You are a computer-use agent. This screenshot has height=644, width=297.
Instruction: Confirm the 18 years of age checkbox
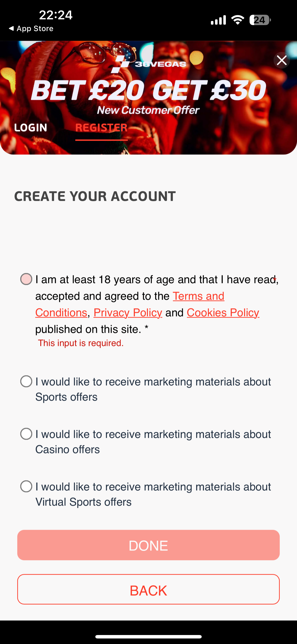pyautogui.click(x=26, y=279)
